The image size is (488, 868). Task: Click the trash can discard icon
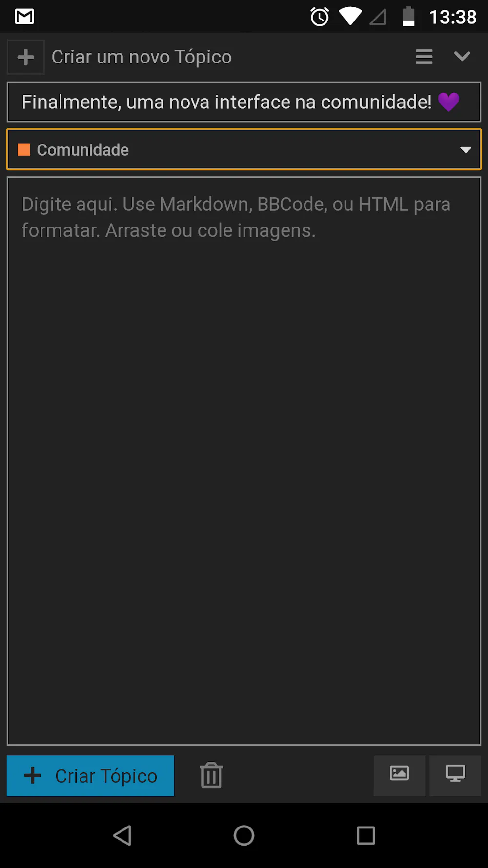211,775
